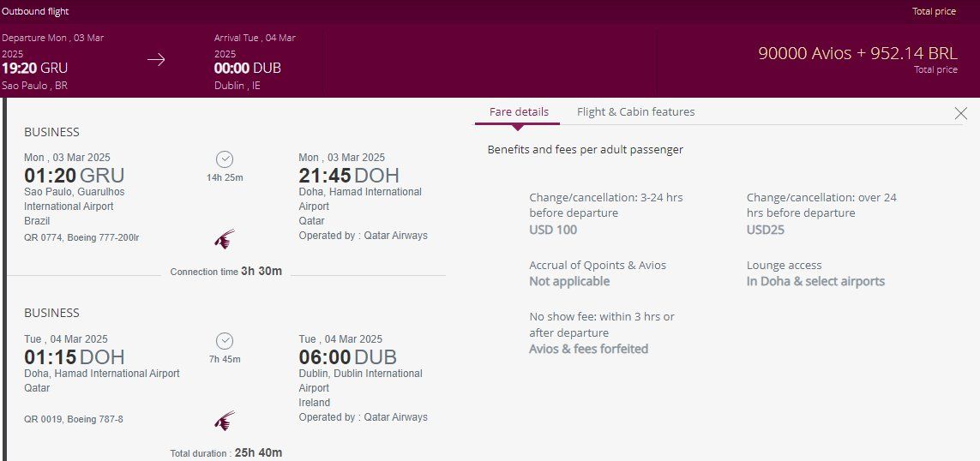Click Qatar Airways oryx logo for QR 0774
This screenshot has width=980, height=461.
(x=224, y=239)
